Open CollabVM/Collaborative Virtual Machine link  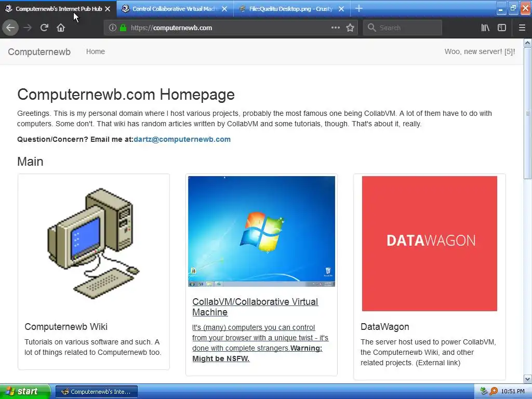pyautogui.click(x=255, y=307)
